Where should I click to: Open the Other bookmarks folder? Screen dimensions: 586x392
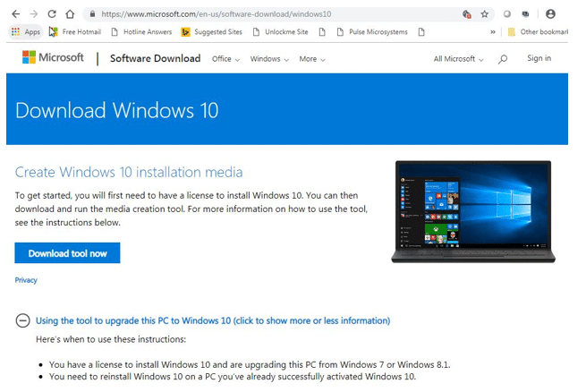click(x=538, y=32)
